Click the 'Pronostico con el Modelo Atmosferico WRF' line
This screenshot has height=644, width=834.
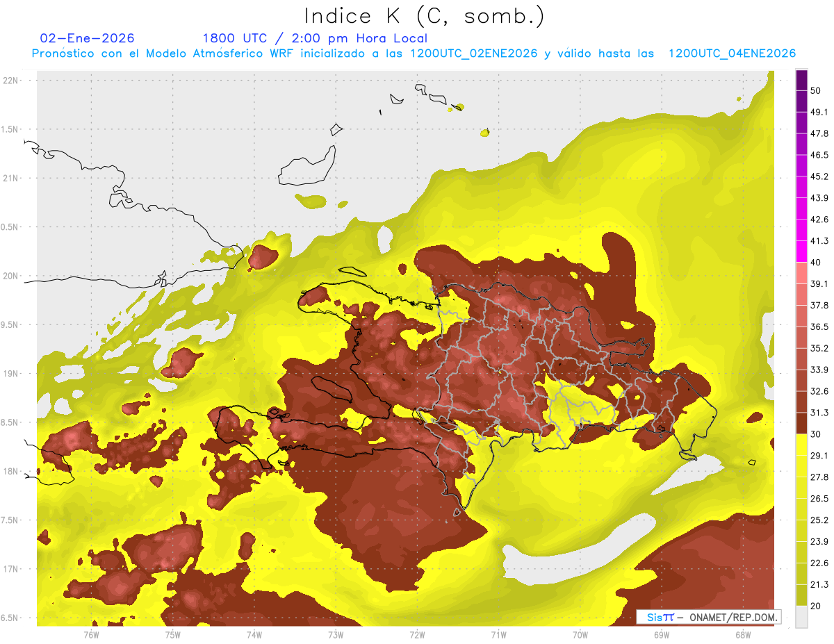(414, 53)
